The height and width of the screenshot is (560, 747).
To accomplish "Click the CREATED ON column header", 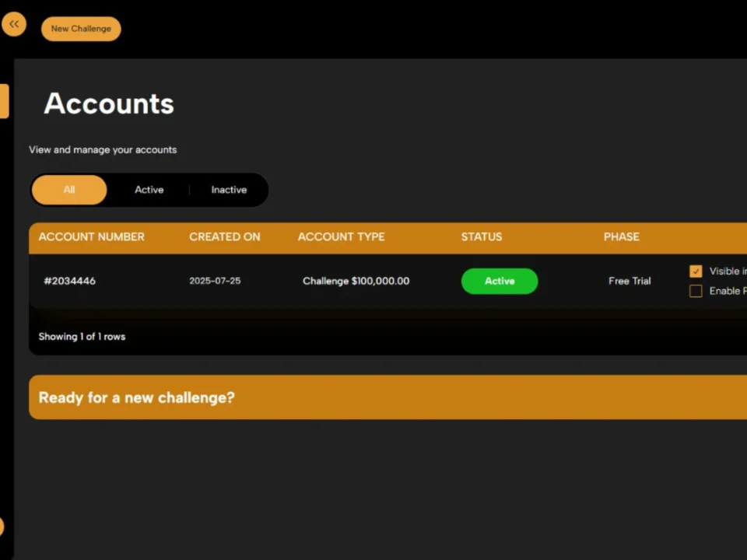I will 224,236.
